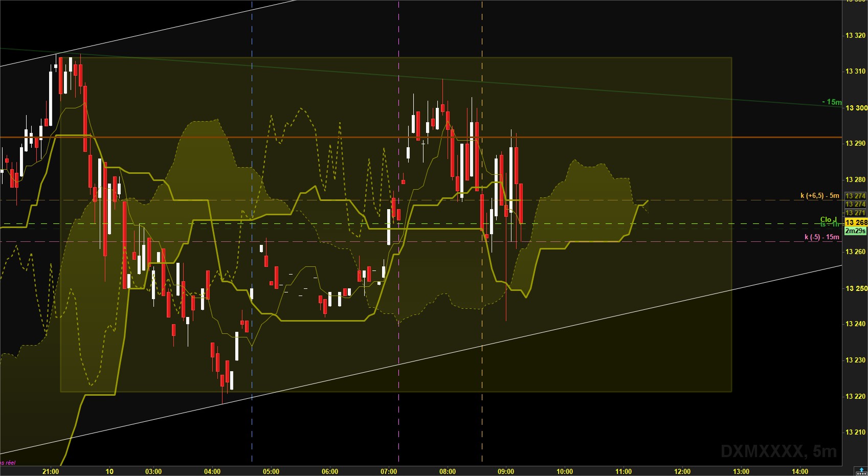Click the green 2m29s candle countdown tag
The image size is (868, 476).
coord(856,231)
